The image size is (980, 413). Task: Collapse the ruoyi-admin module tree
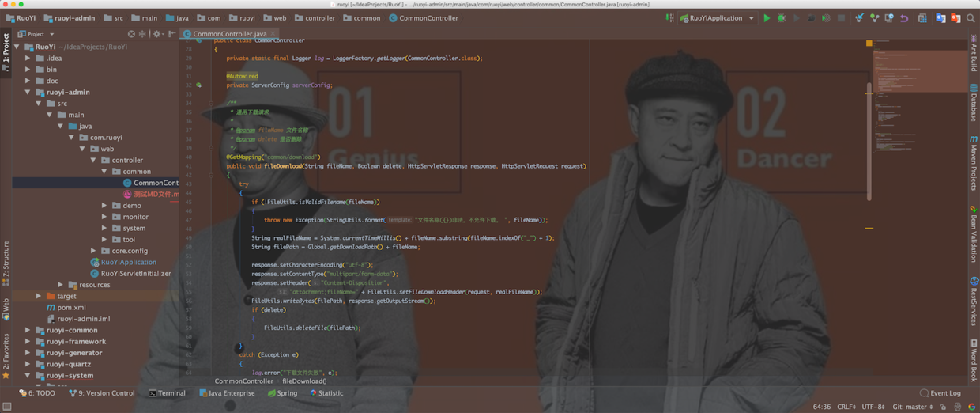tap(28, 93)
